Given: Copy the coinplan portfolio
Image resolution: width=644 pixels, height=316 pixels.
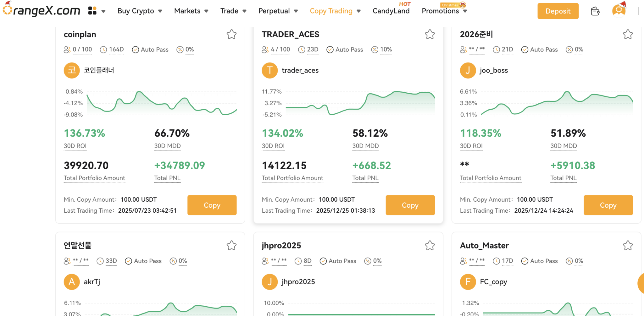Looking at the screenshot, I should pos(212,205).
